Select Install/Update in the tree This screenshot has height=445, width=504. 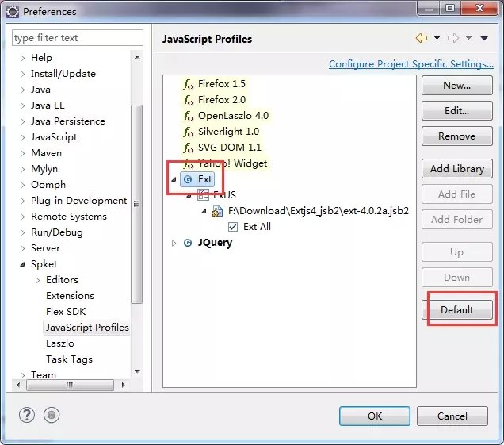[x=63, y=74]
